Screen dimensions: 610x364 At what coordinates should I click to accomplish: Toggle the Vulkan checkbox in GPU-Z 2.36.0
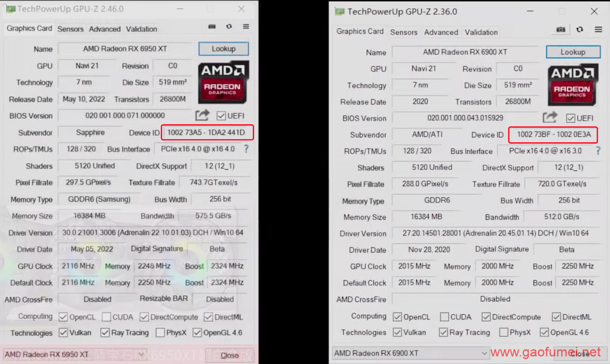pos(397,333)
